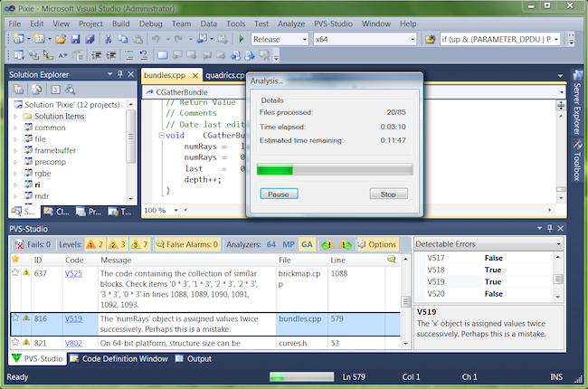This screenshot has width=588, height=389.
Task: Switch to the quadrics.cpp tab
Action: pyautogui.click(x=225, y=75)
